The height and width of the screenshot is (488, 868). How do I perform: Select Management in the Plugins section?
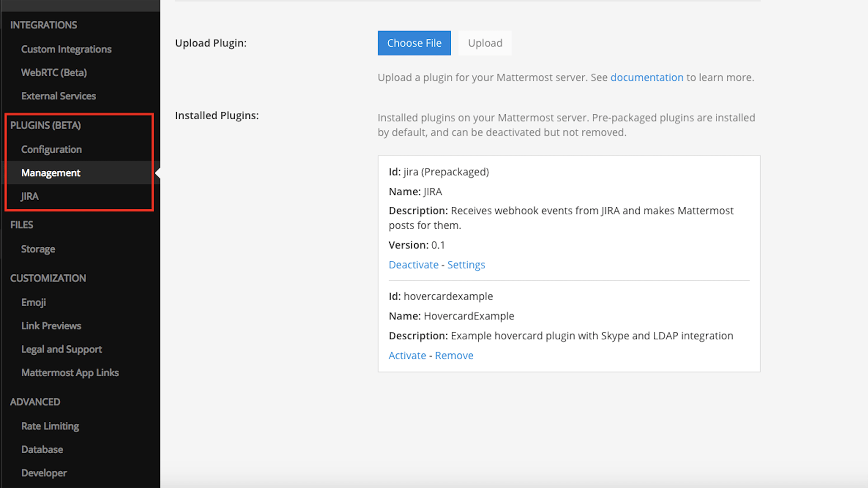coord(51,173)
